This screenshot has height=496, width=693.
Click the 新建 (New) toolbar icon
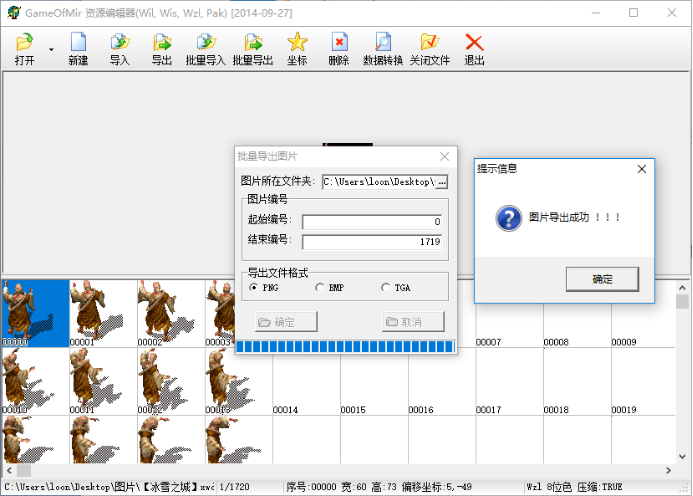click(x=78, y=49)
